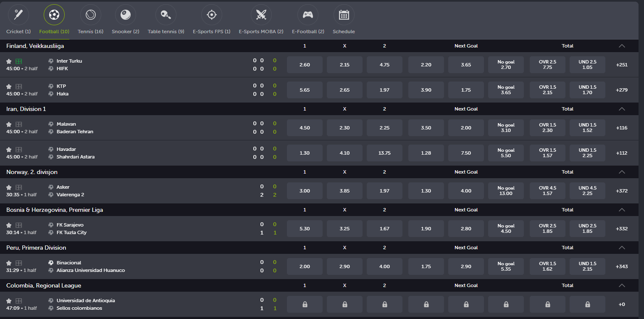Image resolution: width=644 pixels, height=319 pixels.
Task: Open the Cricket sport icon
Action: pos(18,15)
